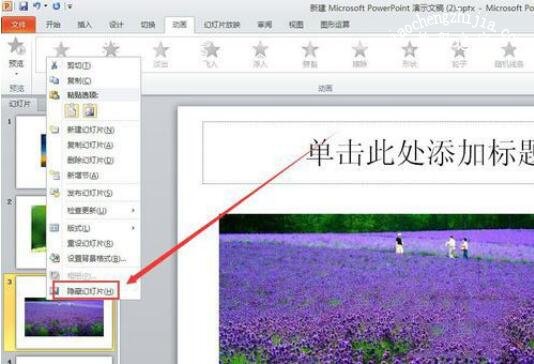Choose the 飞入 (Fly In) animation star
The width and height of the screenshot is (534, 364).
pyautogui.click(x=210, y=54)
